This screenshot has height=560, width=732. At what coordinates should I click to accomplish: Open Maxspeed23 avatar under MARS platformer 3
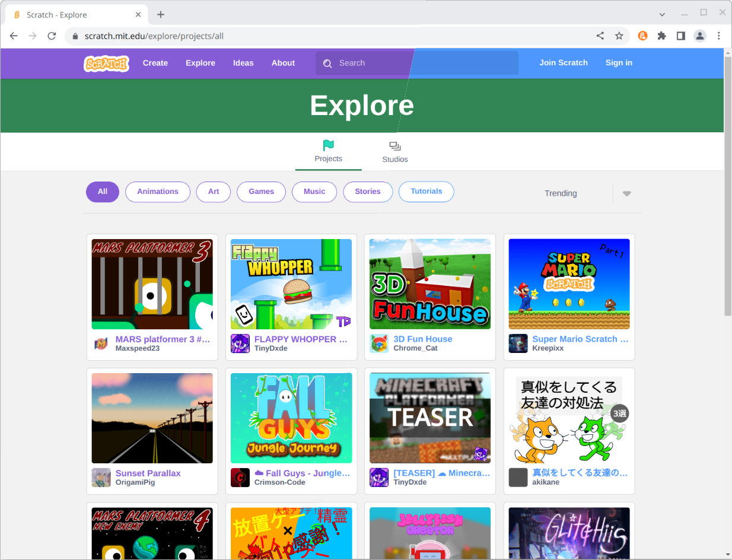tap(101, 343)
